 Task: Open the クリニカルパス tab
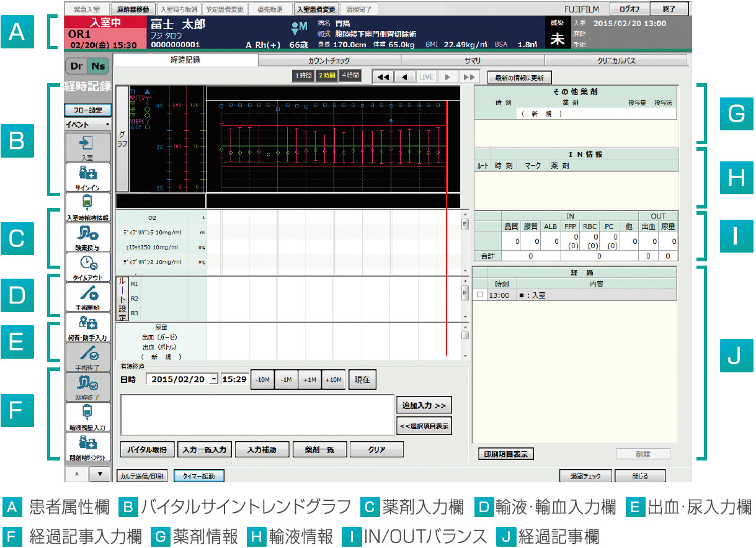point(616,61)
